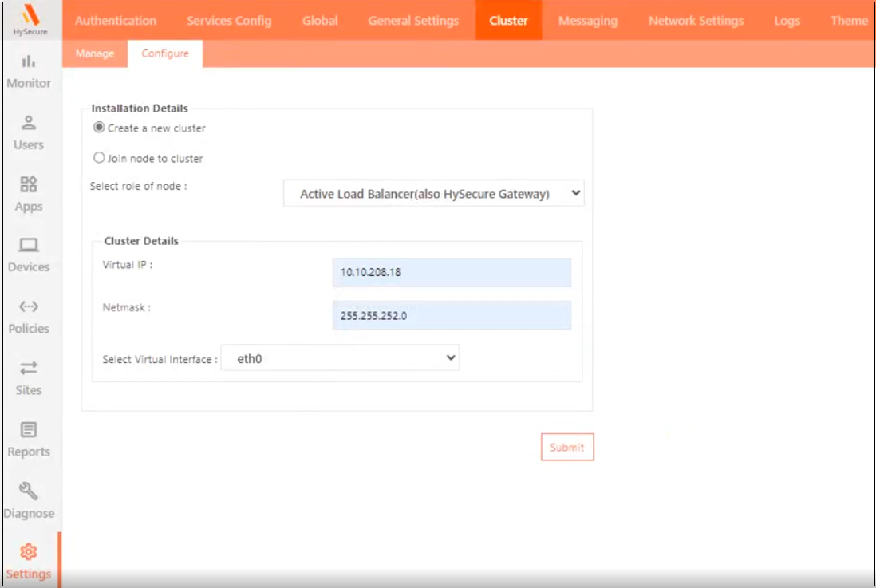
Task: Select the Join node to cluster option
Action: coord(98,157)
